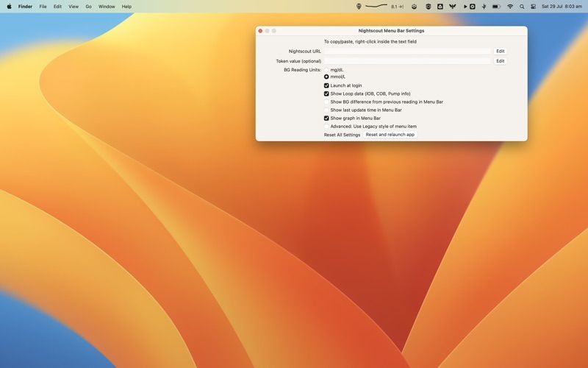Open the Edit menu in menu bar
This screenshot has height=368, width=588.
[57, 7]
